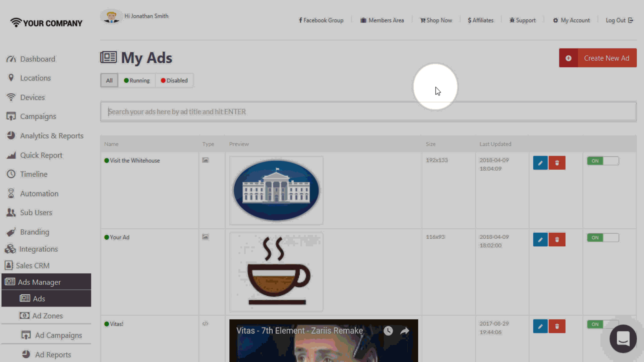Image resolution: width=644 pixels, height=362 pixels.
Task: Click Log Out
Action: [619, 20]
